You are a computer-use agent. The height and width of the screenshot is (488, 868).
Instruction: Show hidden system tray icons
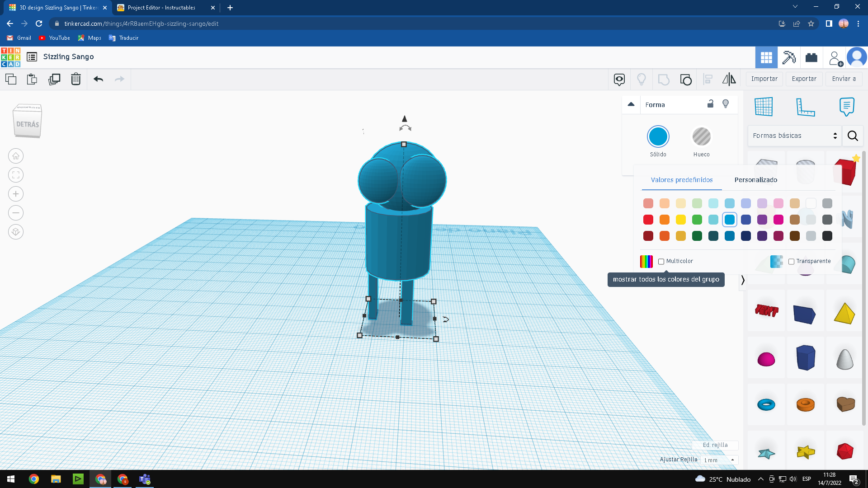[x=760, y=479]
